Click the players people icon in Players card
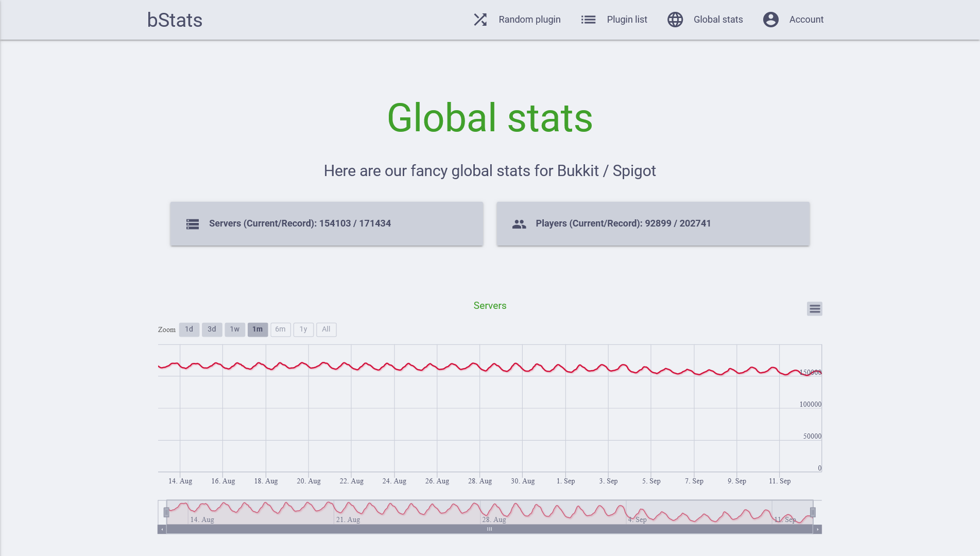Viewport: 980px width, 556px height. [x=519, y=224]
